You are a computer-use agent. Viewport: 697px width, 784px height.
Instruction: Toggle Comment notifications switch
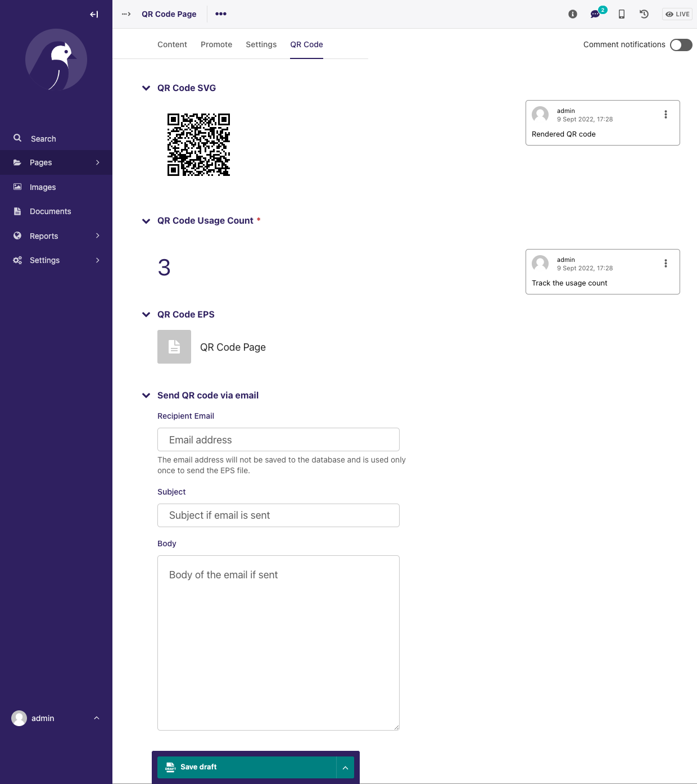tap(681, 45)
